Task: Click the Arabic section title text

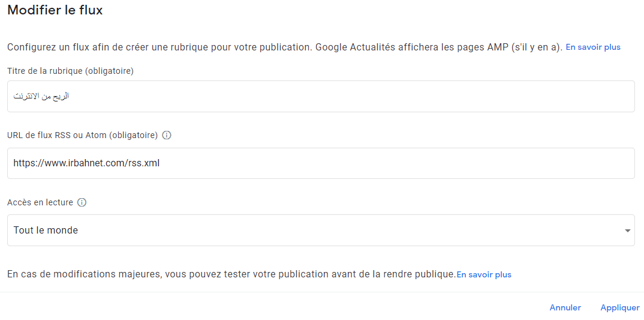Action: [41, 96]
